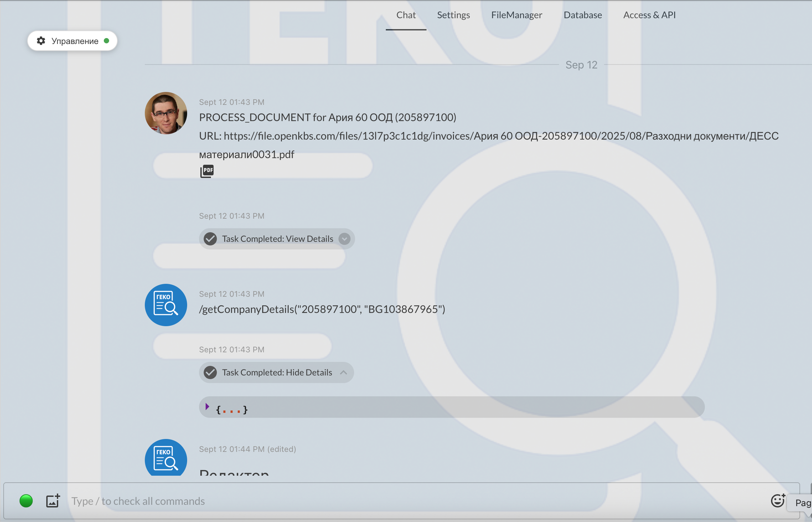Image resolution: width=812 pixels, height=522 pixels.
Task: Go to the Database tab
Action: pos(583,15)
